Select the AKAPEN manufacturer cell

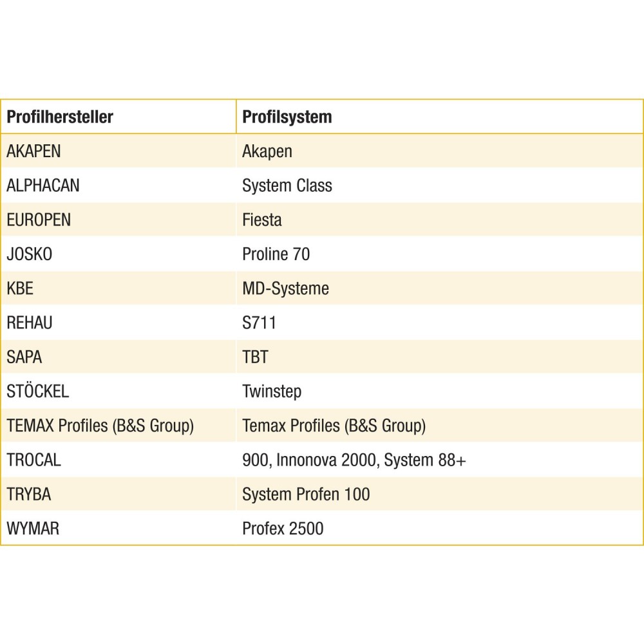pyautogui.click(x=33, y=151)
